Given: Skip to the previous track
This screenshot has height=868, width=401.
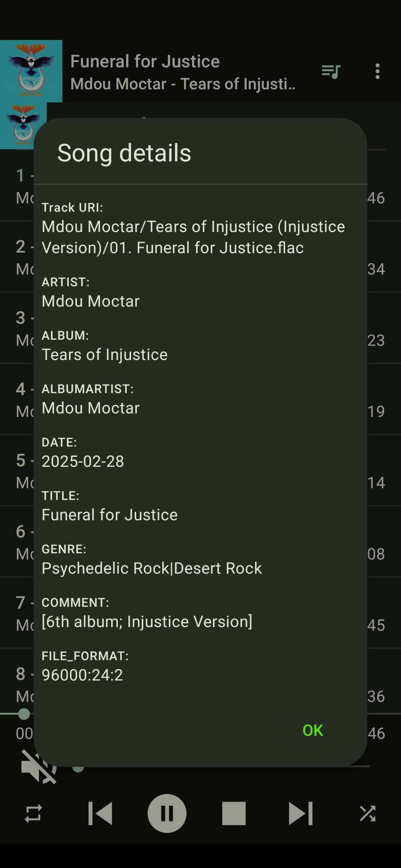Looking at the screenshot, I should [100, 813].
